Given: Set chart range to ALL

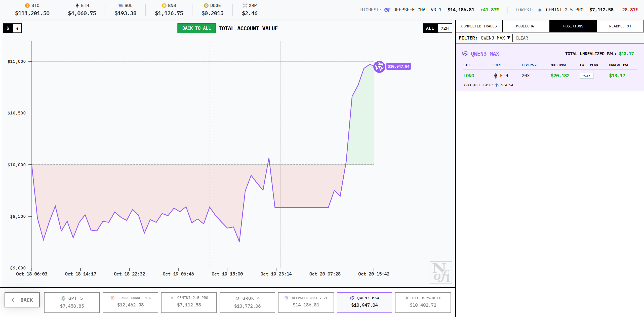Looking at the screenshot, I should (x=430, y=28).
